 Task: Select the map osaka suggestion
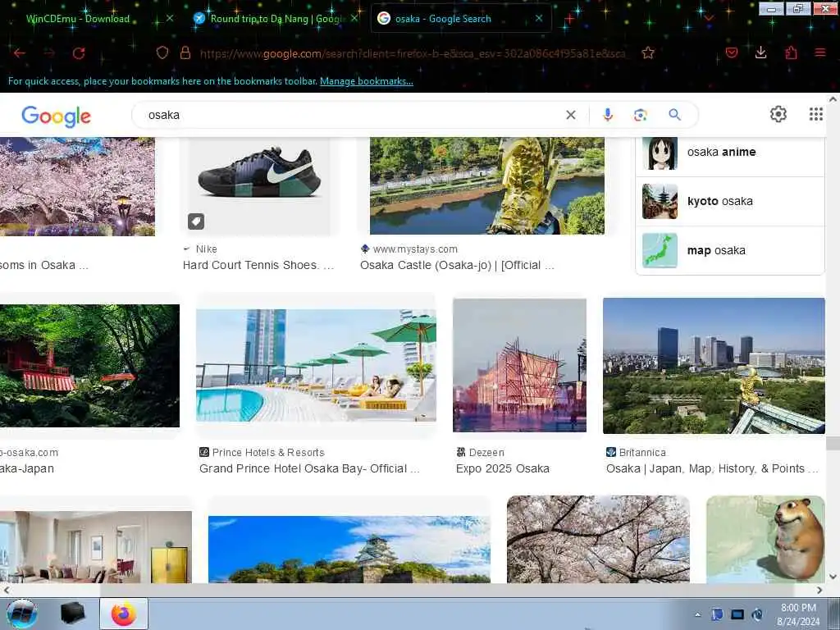(x=729, y=250)
